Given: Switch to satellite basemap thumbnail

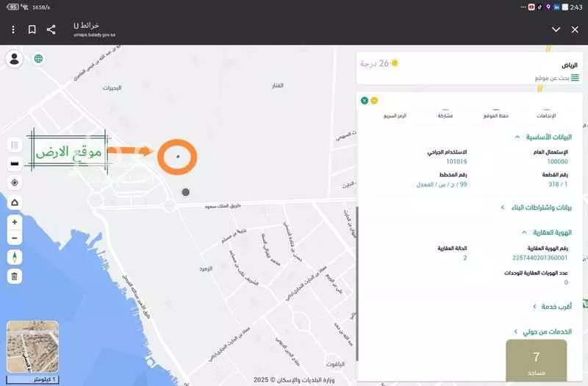Looking at the screenshot, I should tap(31, 348).
